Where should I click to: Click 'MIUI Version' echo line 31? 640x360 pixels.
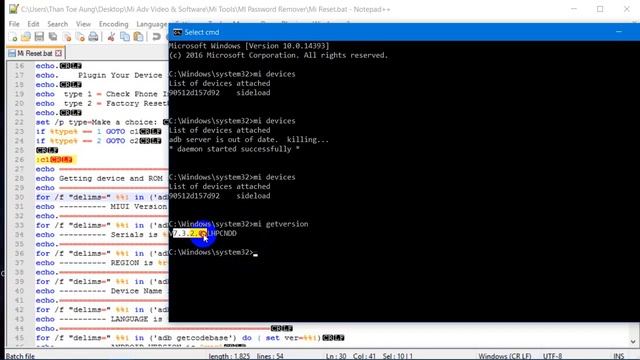101,207
